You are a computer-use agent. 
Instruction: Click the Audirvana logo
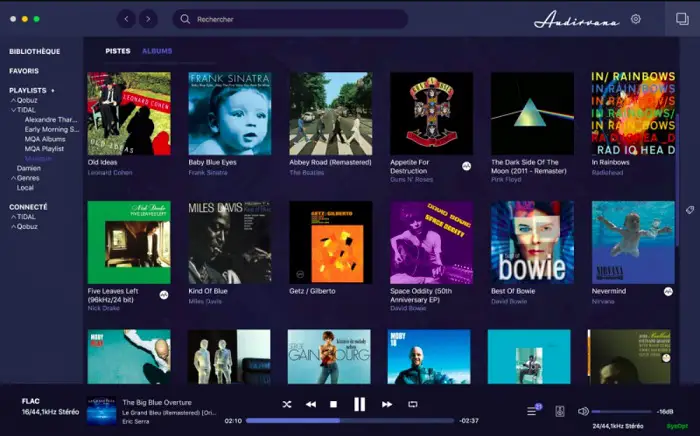click(x=576, y=20)
